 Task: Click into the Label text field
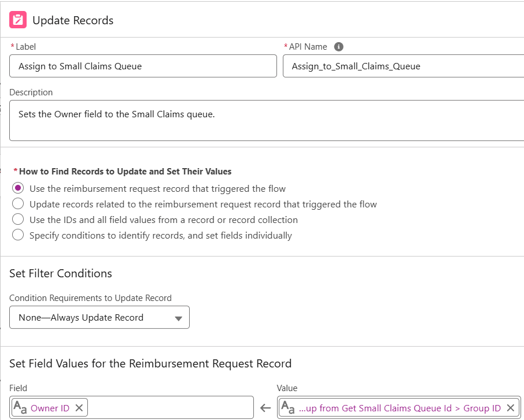[143, 66]
